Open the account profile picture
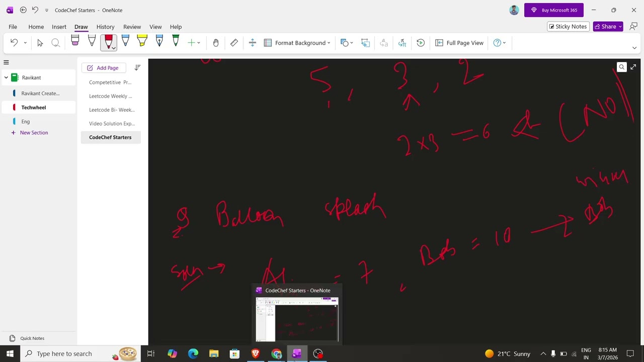The image size is (644, 362). (x=514, y=10)
